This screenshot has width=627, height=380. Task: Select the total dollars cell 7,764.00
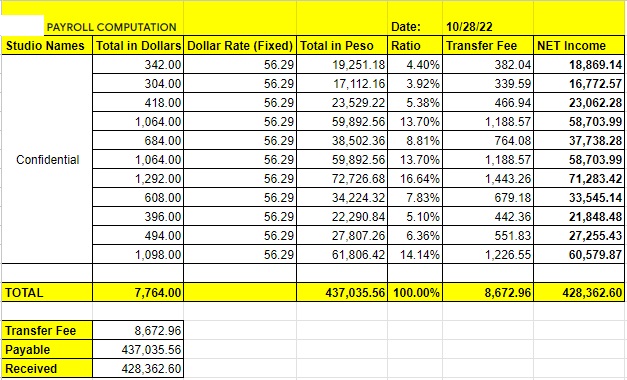click(x=138, y=292)
